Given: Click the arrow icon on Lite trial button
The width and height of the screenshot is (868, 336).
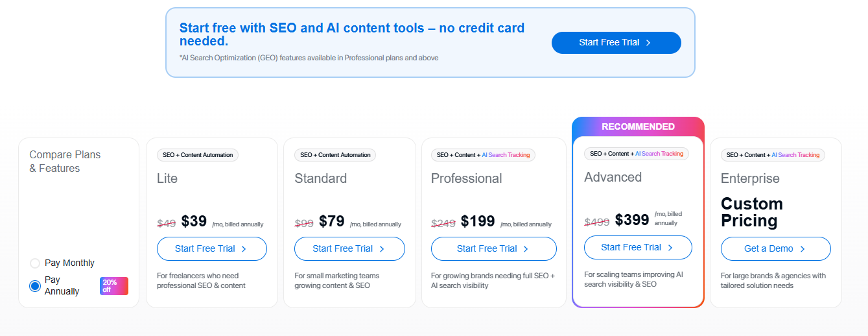Looking at the screenshot, I should pyautogui.click(x=244, y=249).
